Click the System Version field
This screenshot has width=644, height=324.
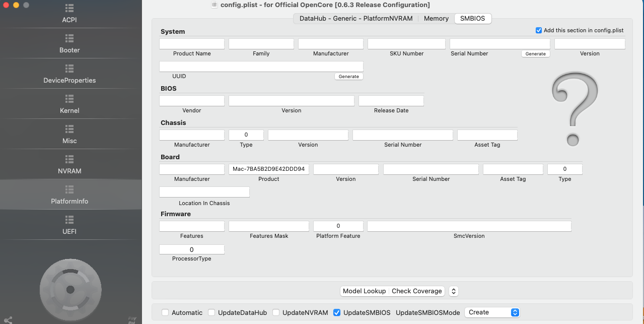point(590,44)
